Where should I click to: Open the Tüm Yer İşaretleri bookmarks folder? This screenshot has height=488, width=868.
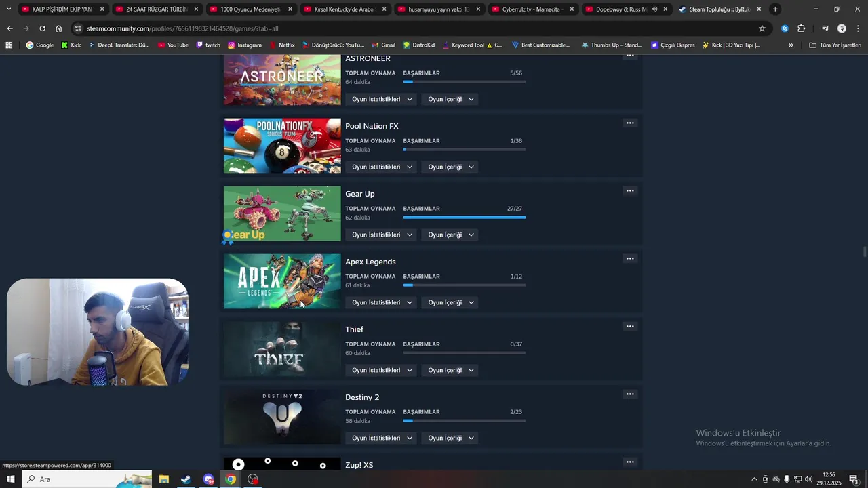click(x=835, y=45)
